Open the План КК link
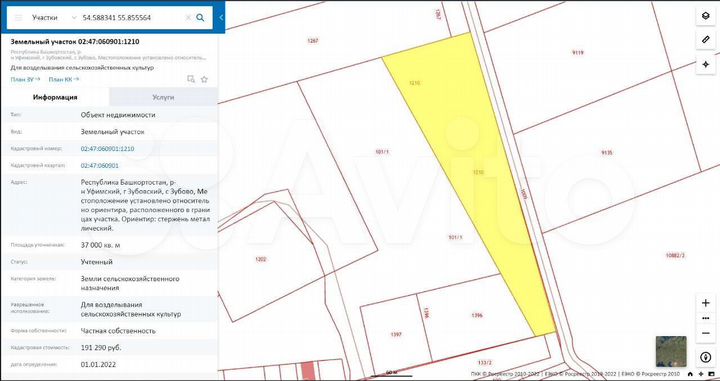This screenshot has width=720, height=381. [63, 79]
